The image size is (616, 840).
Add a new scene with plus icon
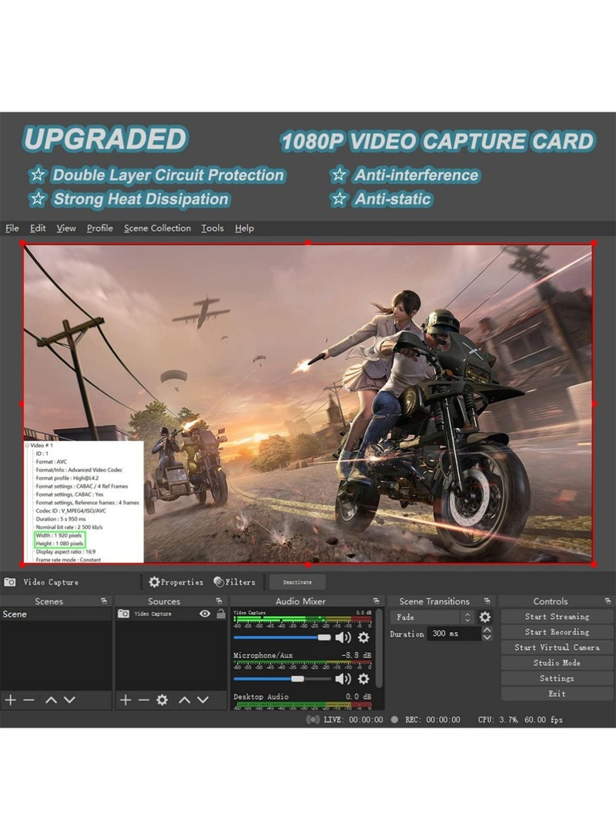tap(11, 700)
